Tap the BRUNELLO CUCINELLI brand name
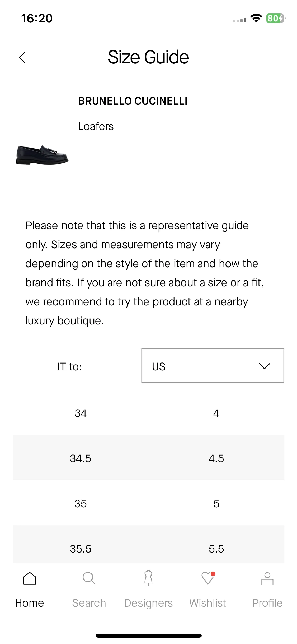The width and height of the screenshot is (297, 644). coord(133,101)
